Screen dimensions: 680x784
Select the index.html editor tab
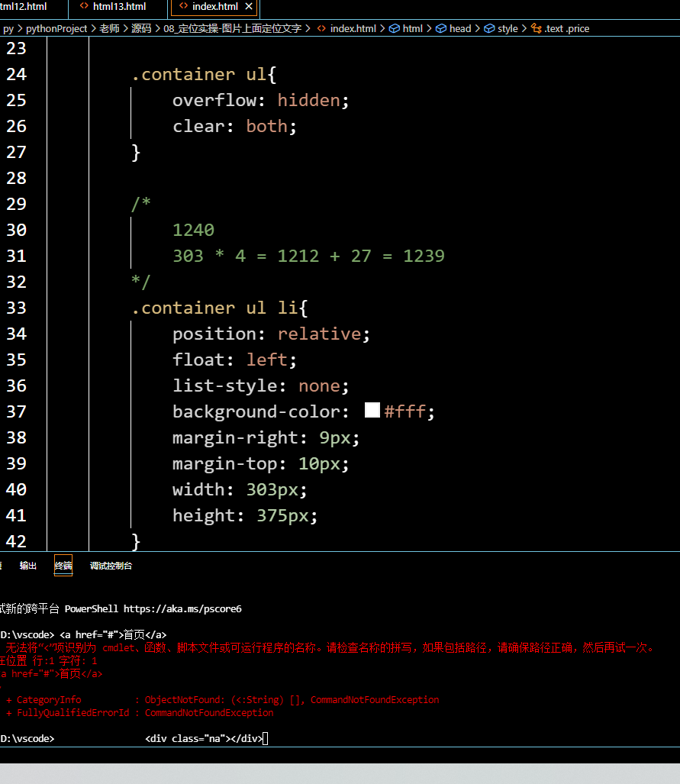click(x=215, y=7)
